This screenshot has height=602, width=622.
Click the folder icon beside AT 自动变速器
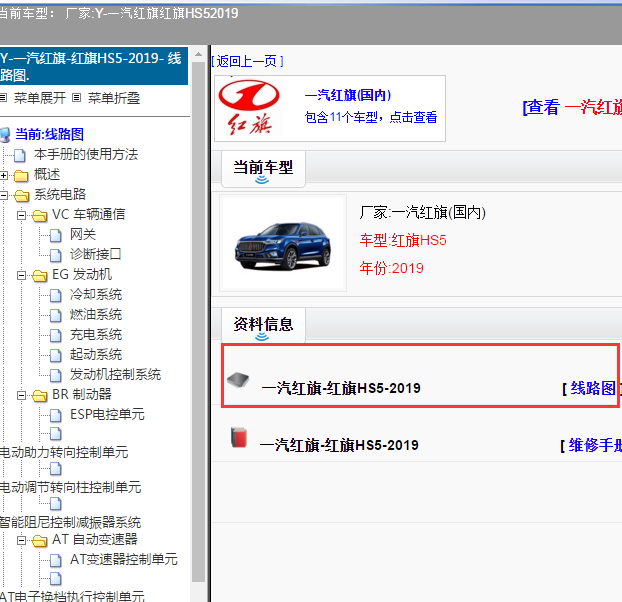(x=39, y=540)
